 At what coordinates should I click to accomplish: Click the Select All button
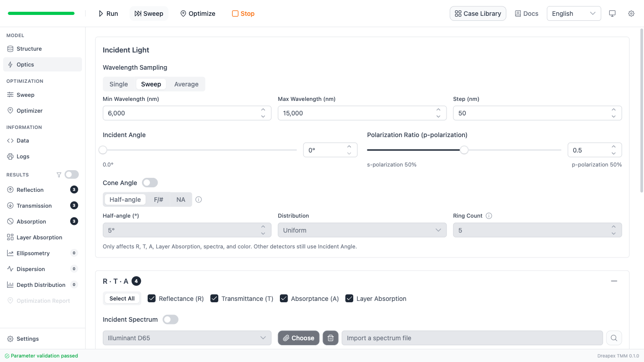[122, 299]
